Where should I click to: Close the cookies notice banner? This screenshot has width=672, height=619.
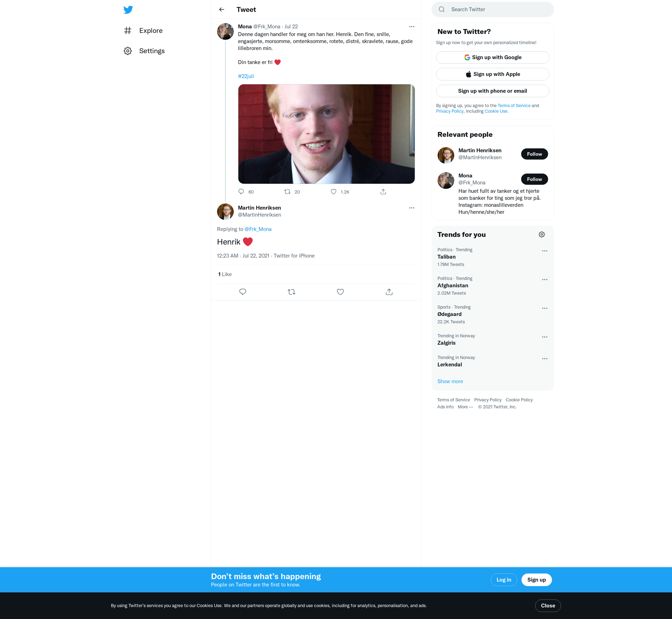pos(548,606)
